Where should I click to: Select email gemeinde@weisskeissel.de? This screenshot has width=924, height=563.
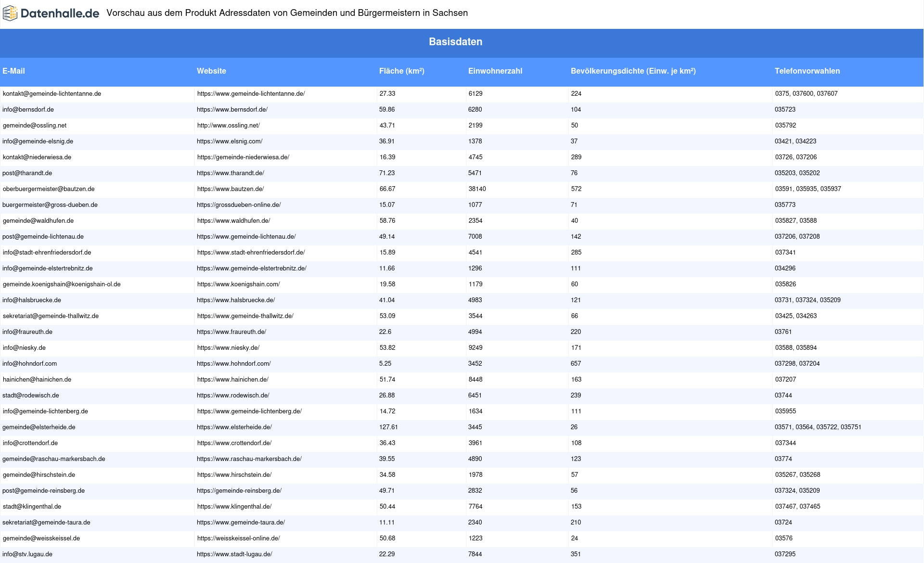point(41,538)
